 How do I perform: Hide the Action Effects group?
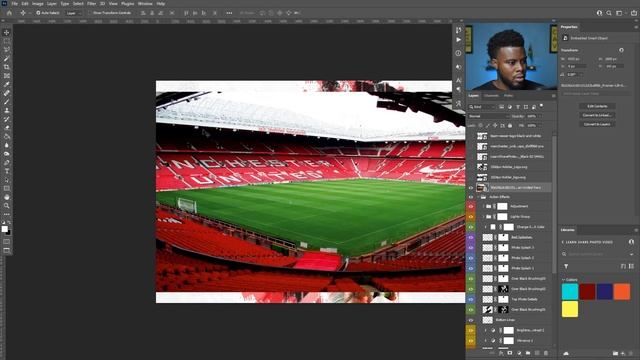point(471,197)
